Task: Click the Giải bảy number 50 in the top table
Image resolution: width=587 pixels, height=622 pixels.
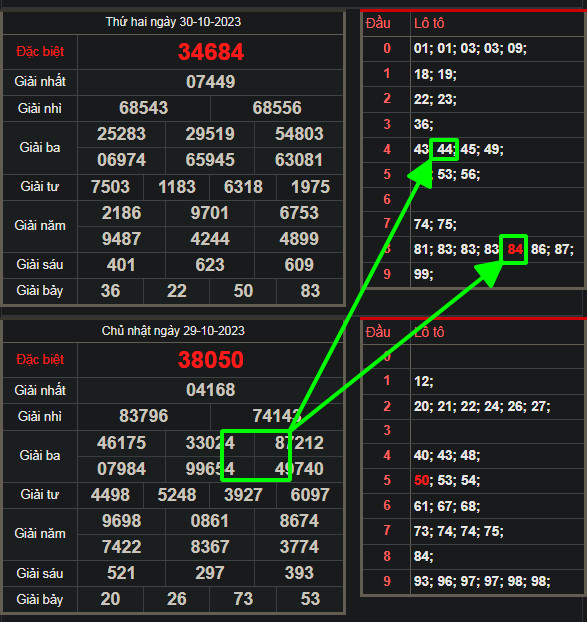Action: coord(243,291)
